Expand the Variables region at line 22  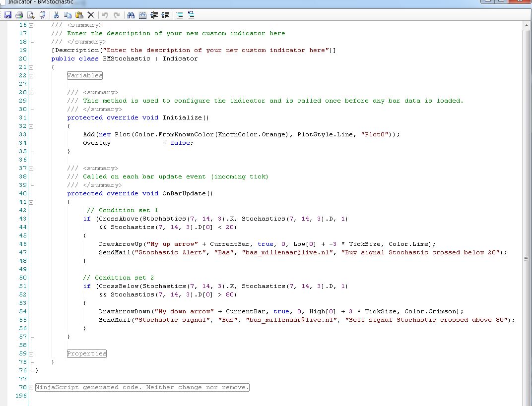[x=31, y=76]
